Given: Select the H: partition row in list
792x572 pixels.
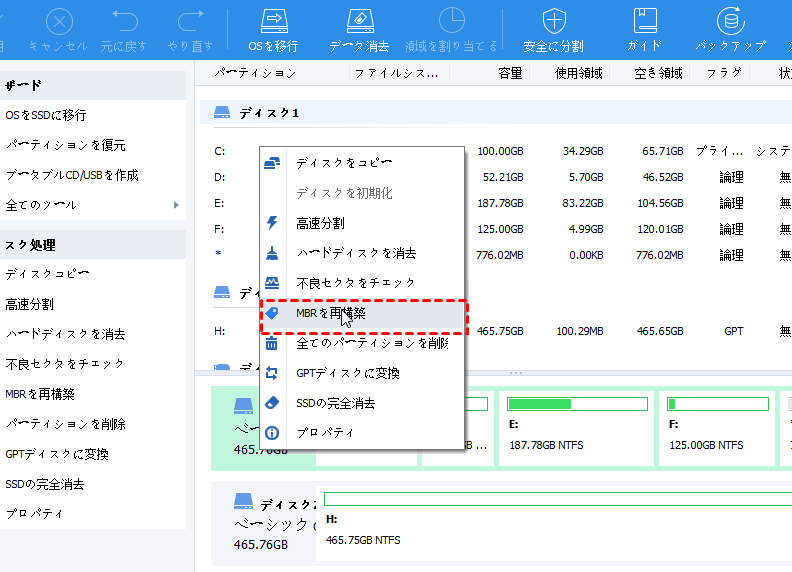Looking at the screenshot, I should (496, 331).
